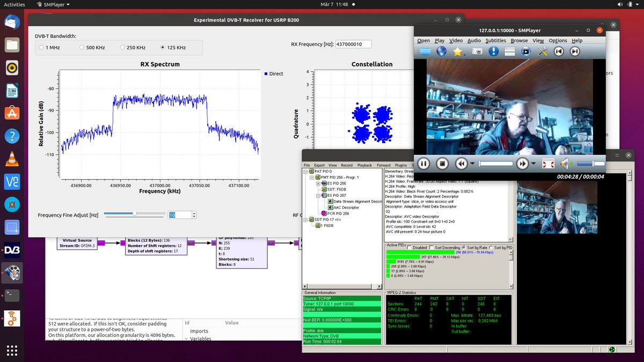644x362 pixels.
Task: Toggle fullscreen with the red arrows icon
Action: pyautogui.click(x=548, y=164)
